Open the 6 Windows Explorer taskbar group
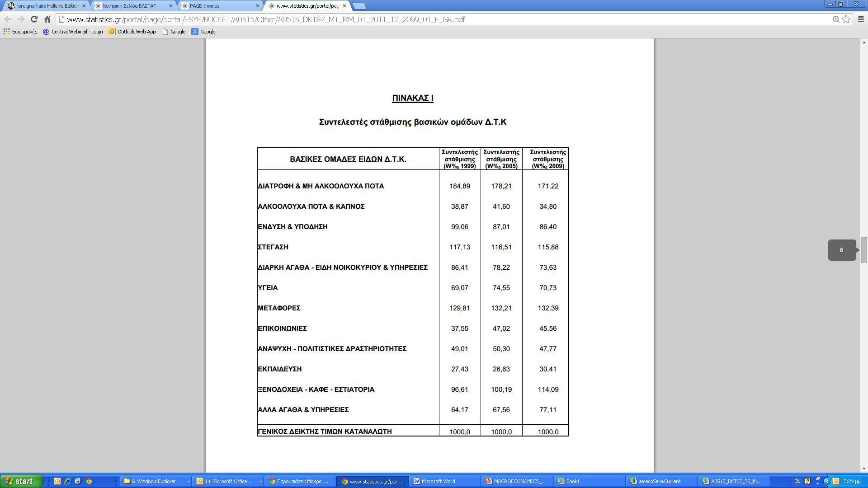The image size is (868, 488). 156,481
